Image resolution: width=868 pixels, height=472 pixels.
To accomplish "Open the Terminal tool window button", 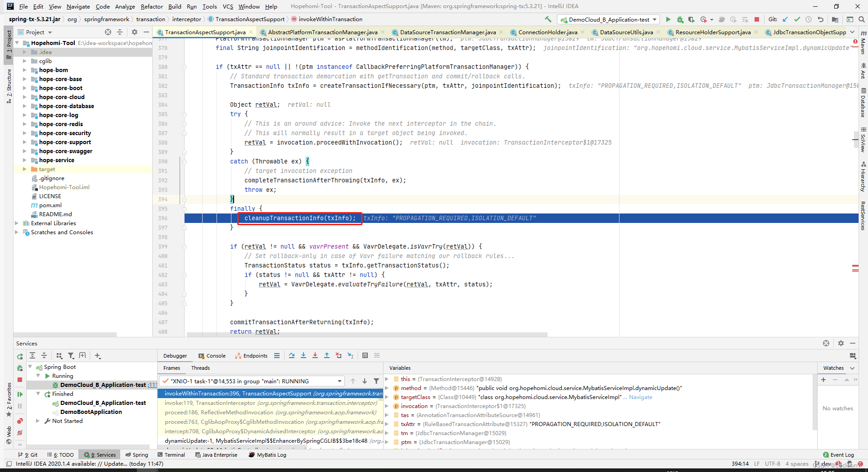I will pos(171,455).
